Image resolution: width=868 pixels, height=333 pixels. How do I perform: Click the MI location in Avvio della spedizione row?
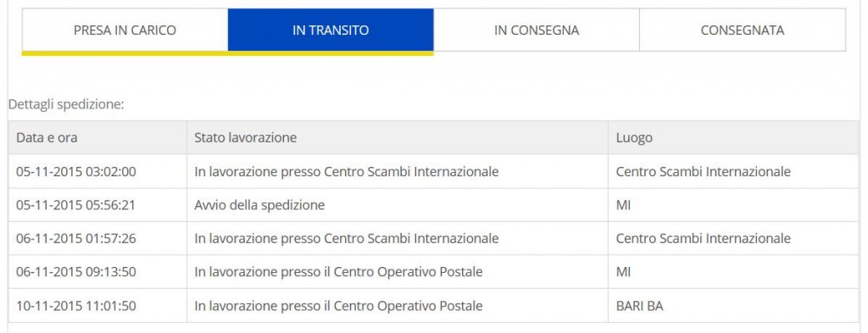(733, 205)
